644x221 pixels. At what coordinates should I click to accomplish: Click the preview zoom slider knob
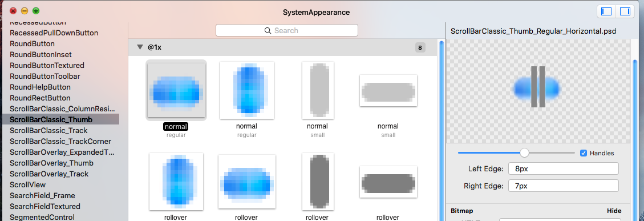pyautogui.click(x=524, y=152)
